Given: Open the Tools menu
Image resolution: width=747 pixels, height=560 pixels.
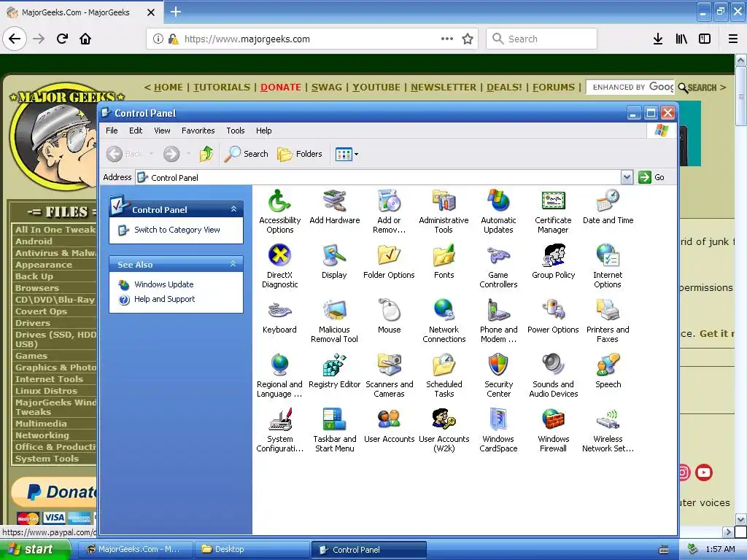Looking at the screenshot, I should tap(236, 131).
